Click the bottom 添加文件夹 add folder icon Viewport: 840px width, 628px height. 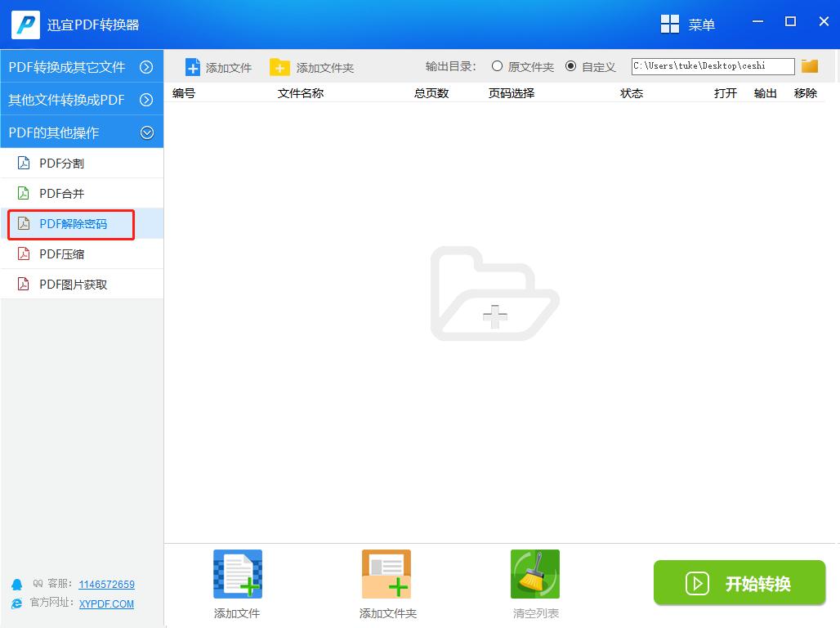click(386, 573)
